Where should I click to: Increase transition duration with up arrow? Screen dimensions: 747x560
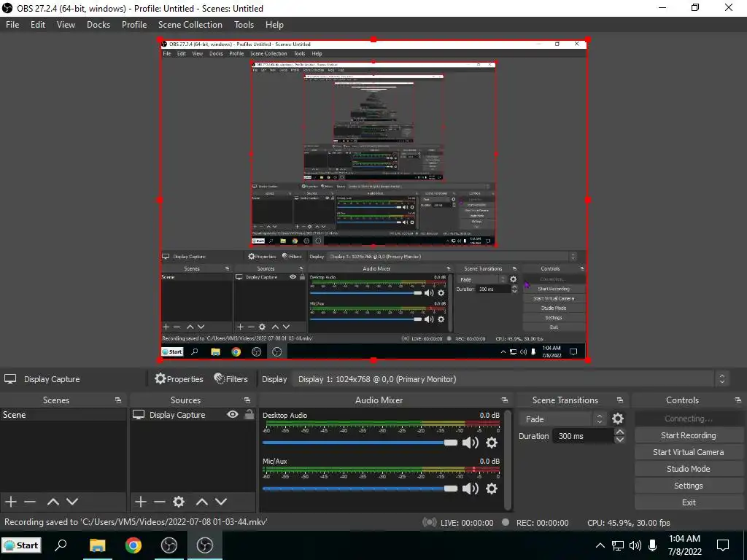pyautogui.click(x=619, y=432)
